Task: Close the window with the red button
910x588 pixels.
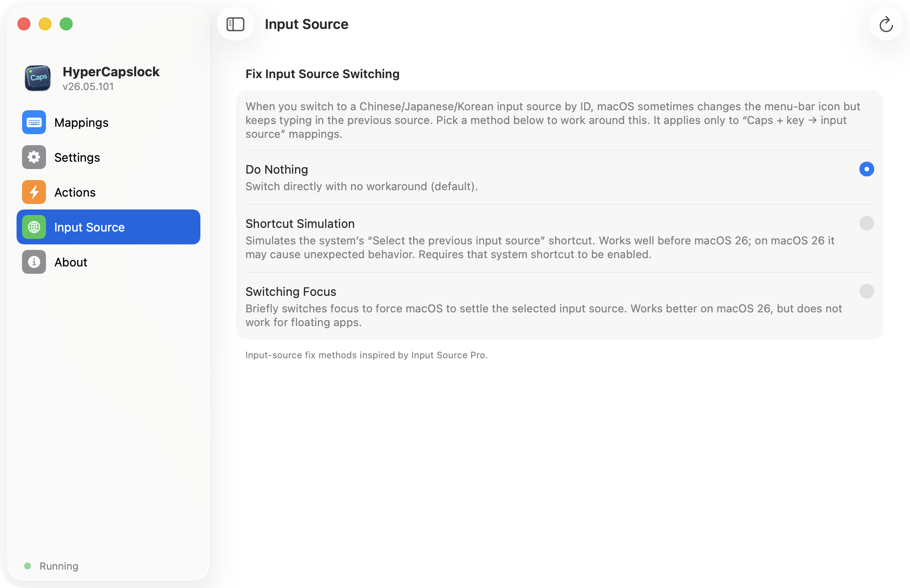Action: click(x=24, y=24)
